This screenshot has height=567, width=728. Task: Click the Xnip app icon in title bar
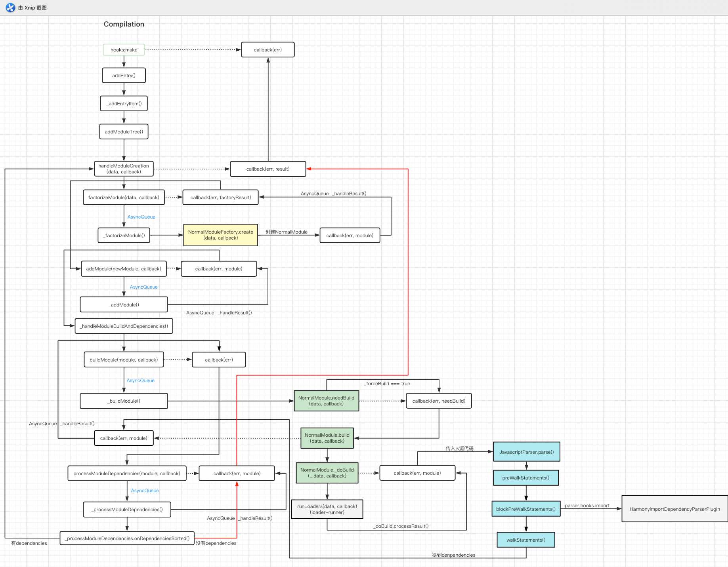click(10, 8)
